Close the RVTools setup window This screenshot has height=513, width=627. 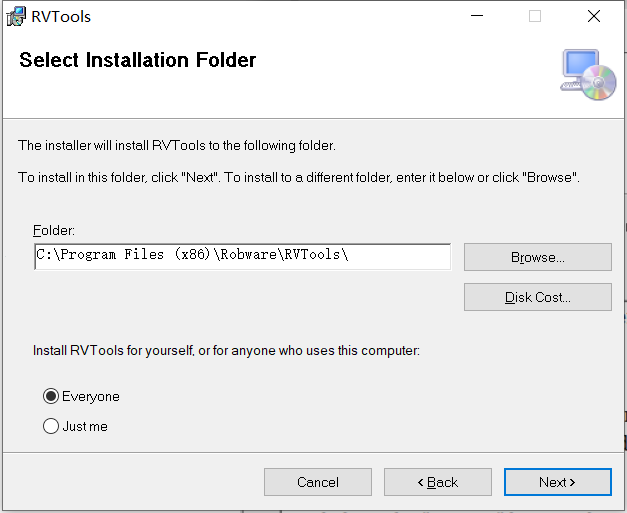click(x=594, y=16)
